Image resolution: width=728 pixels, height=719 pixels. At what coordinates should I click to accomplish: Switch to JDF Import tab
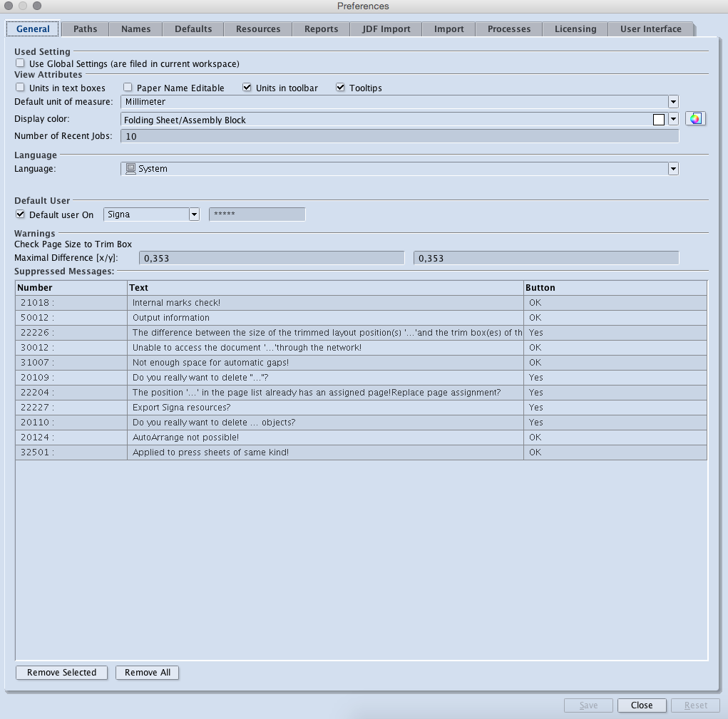[x=386, y=29]
